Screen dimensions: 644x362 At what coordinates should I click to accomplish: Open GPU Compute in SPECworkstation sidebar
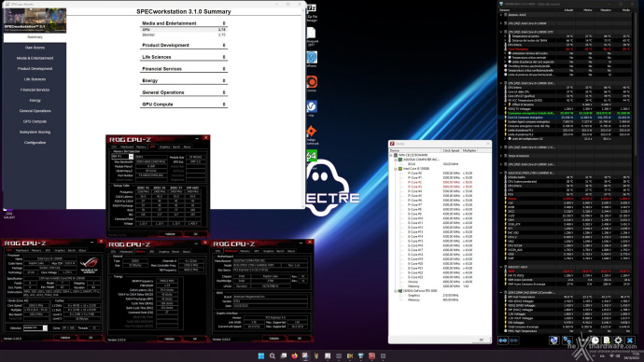point(35,121)
